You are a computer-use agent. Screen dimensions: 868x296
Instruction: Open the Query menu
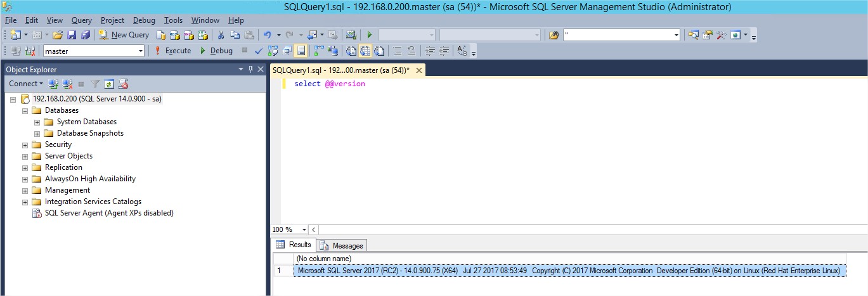[x=82, y=20]
